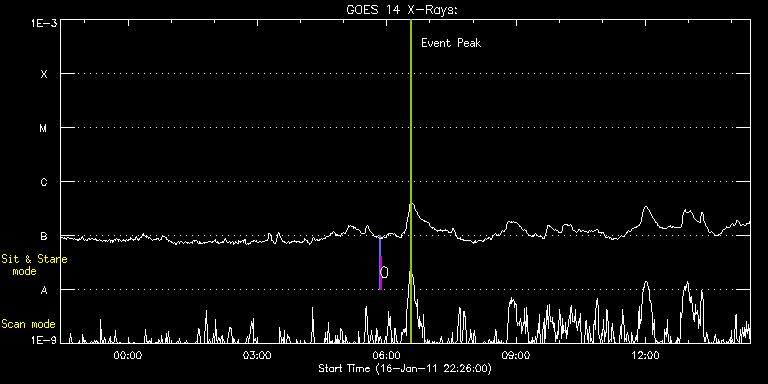Click the 00:00 time tick label
The width and height of the screenshot is (768, 384).
(x=128, y=356)
